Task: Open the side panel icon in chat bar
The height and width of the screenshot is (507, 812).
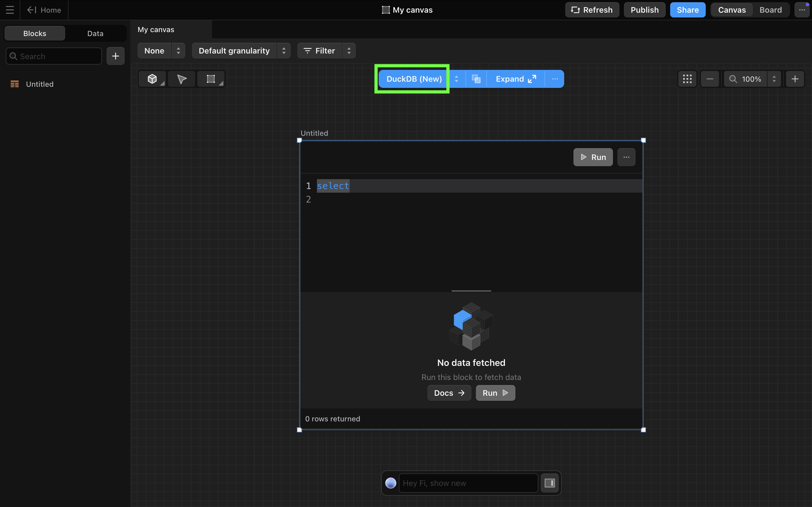Action: pyautogui.click(x=549, y=483)
